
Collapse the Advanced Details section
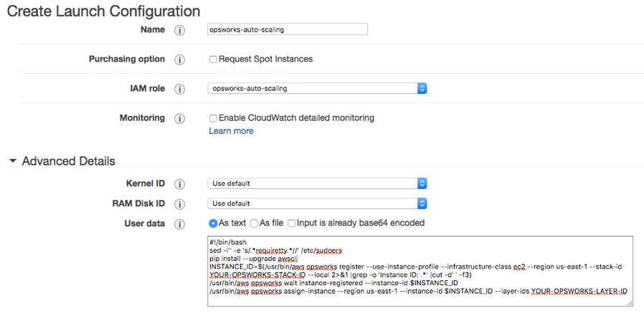point(13,161)
